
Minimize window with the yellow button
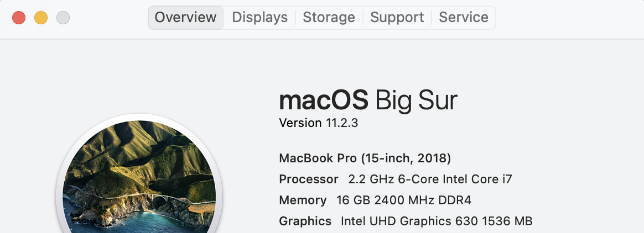[40, 18]
